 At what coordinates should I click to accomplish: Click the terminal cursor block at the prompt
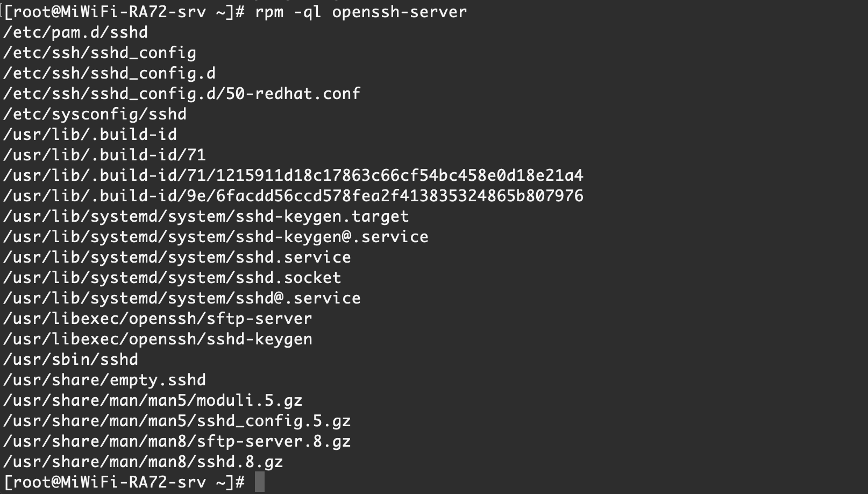click(260, 482)
